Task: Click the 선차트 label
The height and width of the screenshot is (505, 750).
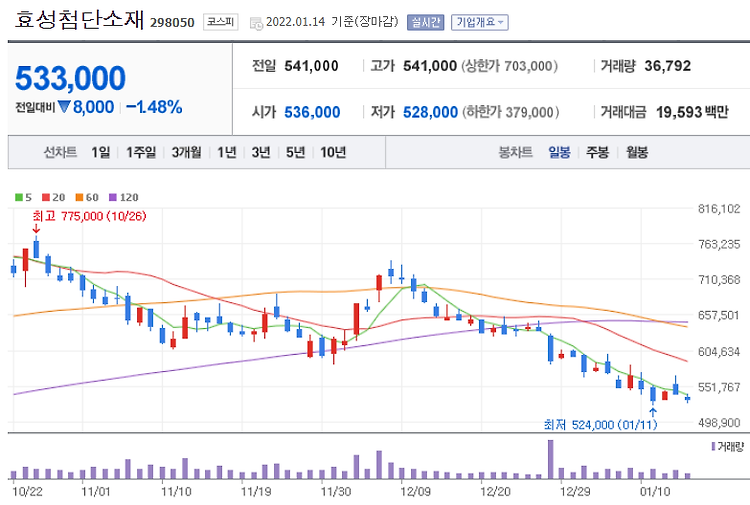Action: click(x=60, y=152)
